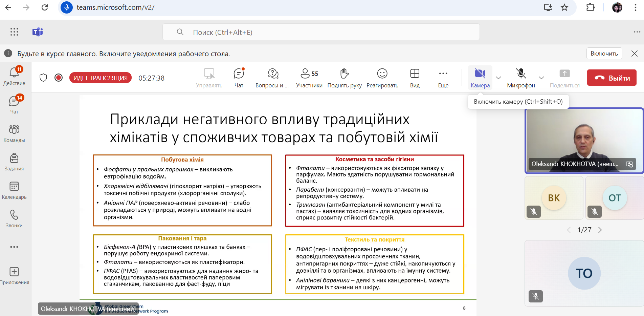The width and height of the screenshot is (644, 316).
Task: Open the View layout options
Action: [415, 78]
